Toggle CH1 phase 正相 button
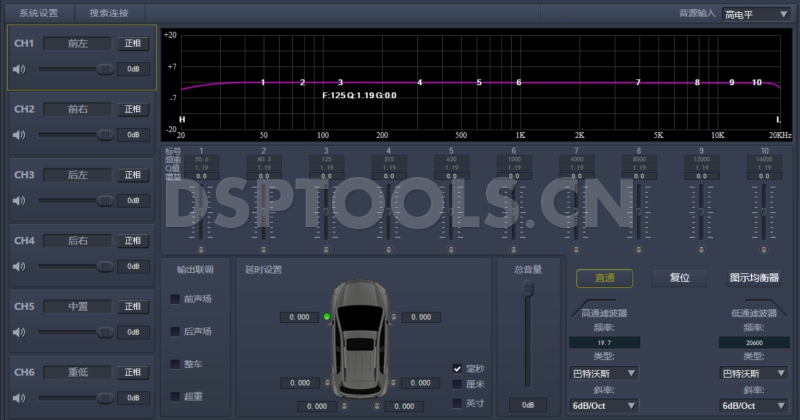 133,43
